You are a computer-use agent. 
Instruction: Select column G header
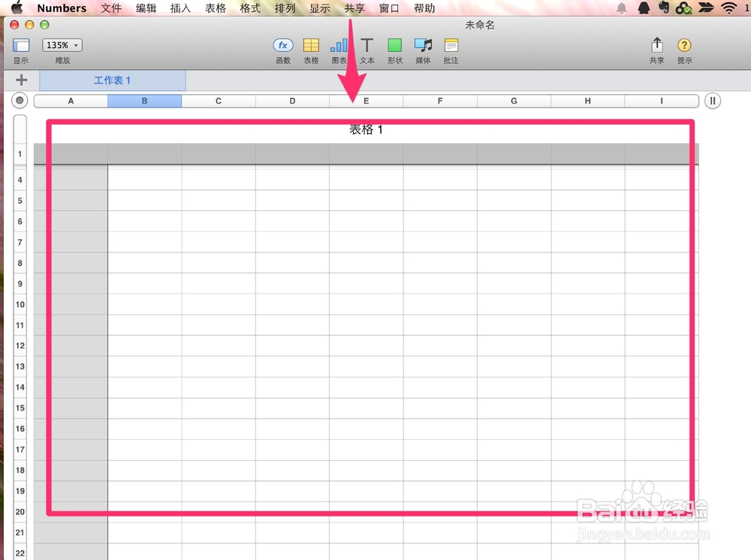[514, 101]
